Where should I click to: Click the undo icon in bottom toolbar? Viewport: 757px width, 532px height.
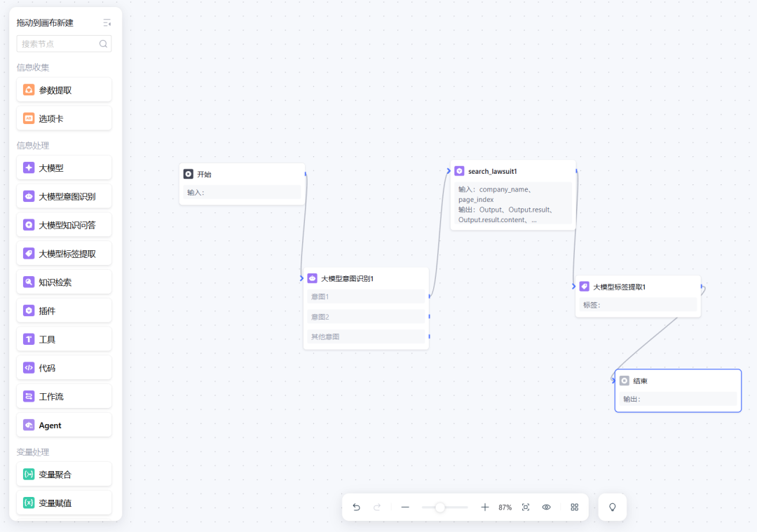point(356,507)
